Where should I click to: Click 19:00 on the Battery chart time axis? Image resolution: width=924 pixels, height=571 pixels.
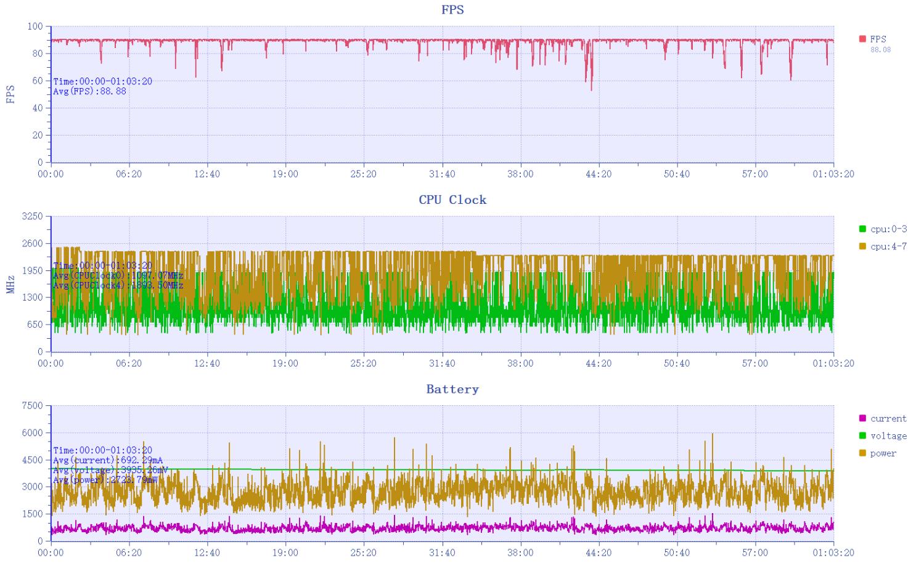285,553
